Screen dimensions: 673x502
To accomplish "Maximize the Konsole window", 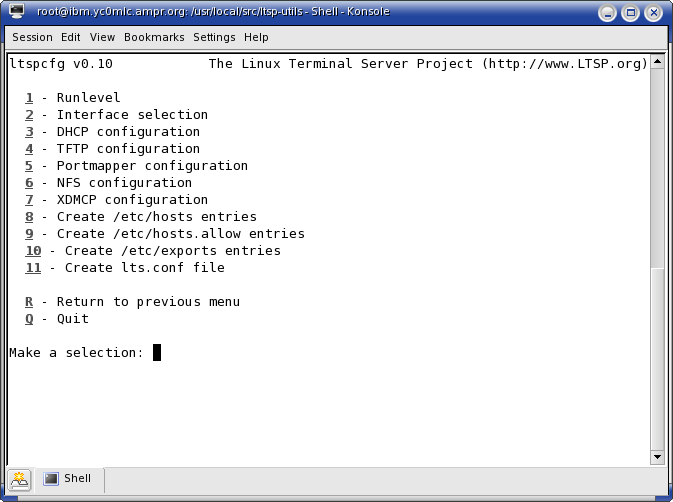I will pos(631,13).
